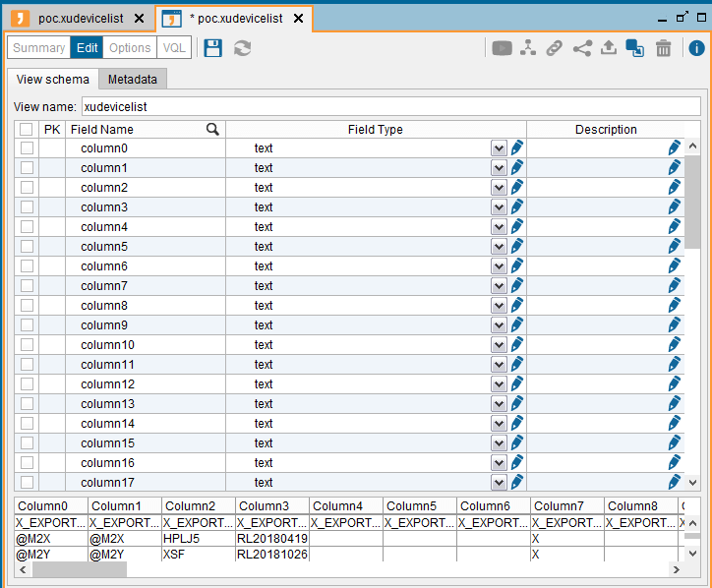
Task: Open the tree view hierarchy icon
Action: point(528,47)
